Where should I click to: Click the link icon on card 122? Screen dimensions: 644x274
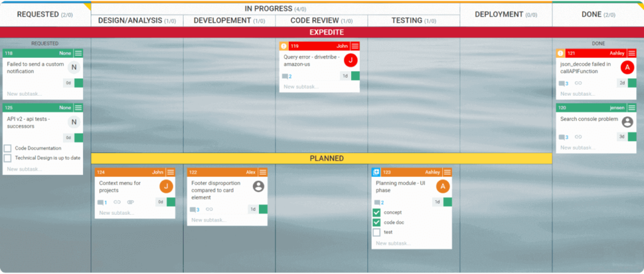(x=209, y=209)
